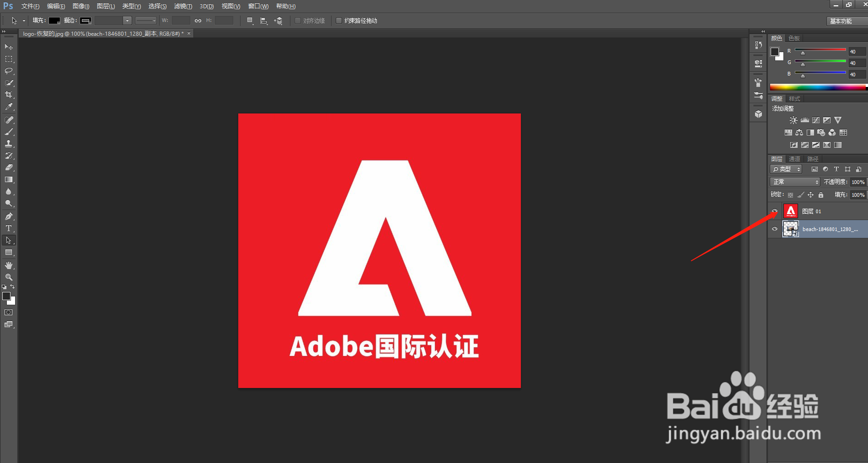868x463 pixels.
Task: Open the stroke line style dropdown
Action: point(146,21)
